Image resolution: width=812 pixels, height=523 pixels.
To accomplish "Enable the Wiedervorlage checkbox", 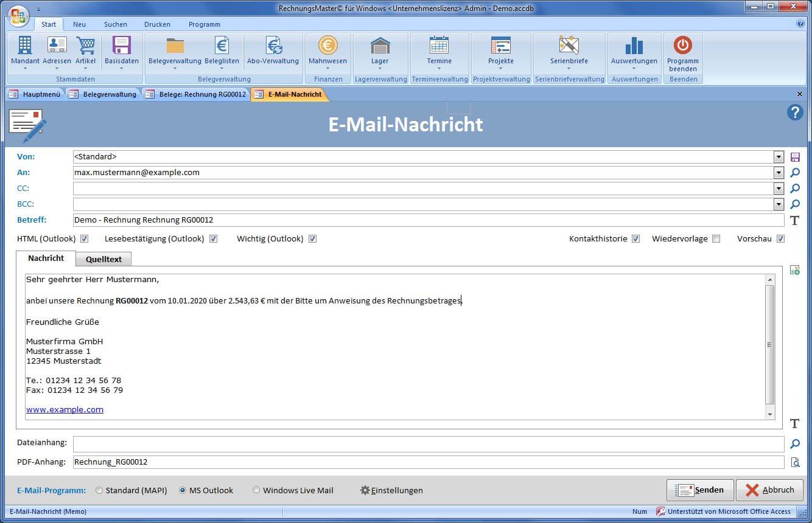I will (716, 239).
